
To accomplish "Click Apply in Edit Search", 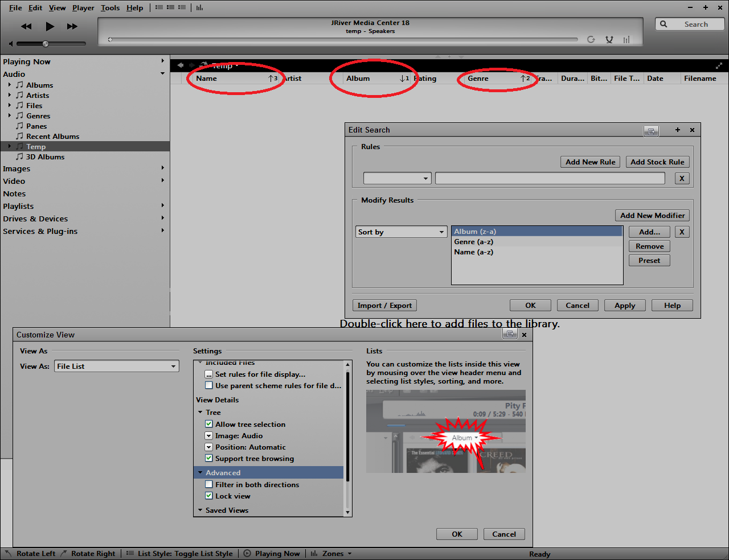I will [x=625, y=306].
